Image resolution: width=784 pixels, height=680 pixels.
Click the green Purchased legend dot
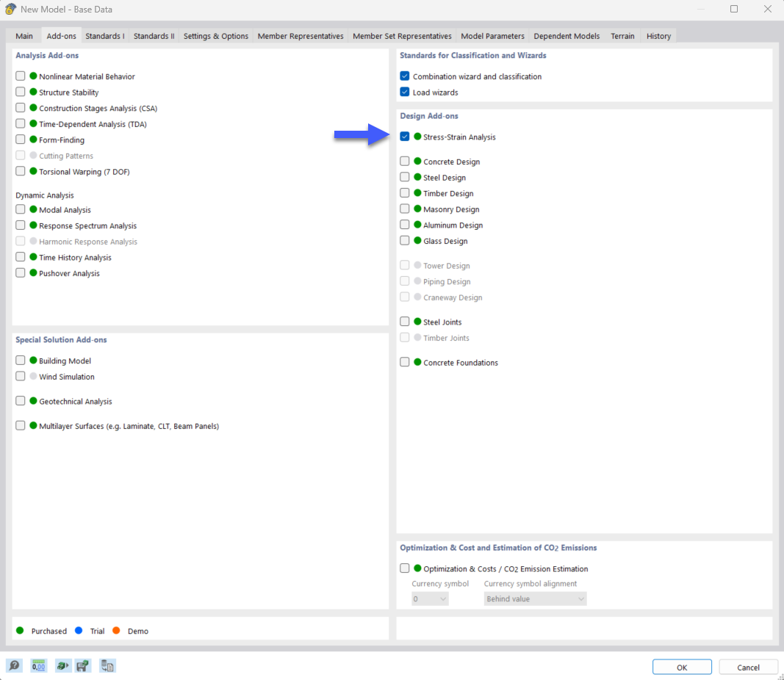pyautogui.click(x=21, y=631)
